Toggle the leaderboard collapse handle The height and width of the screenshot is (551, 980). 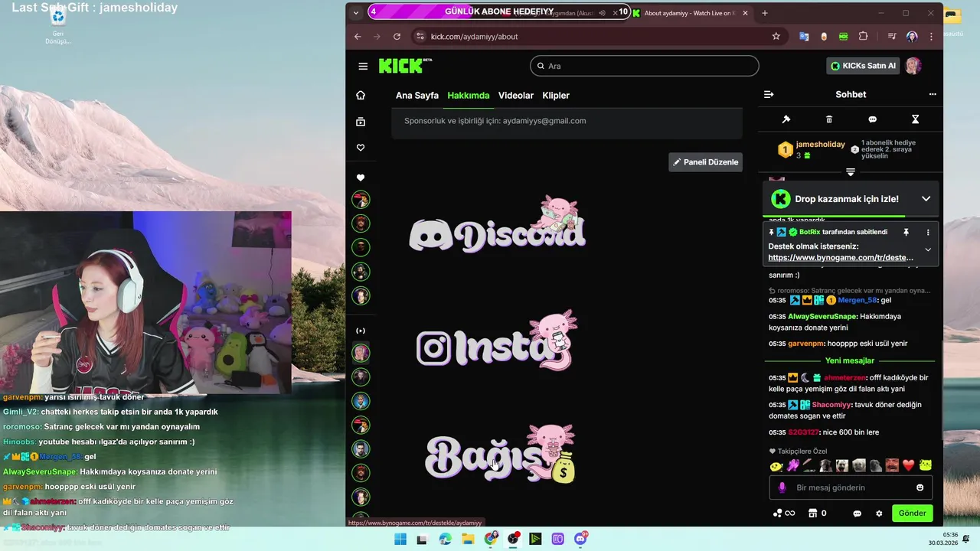[x=850, y=172]
